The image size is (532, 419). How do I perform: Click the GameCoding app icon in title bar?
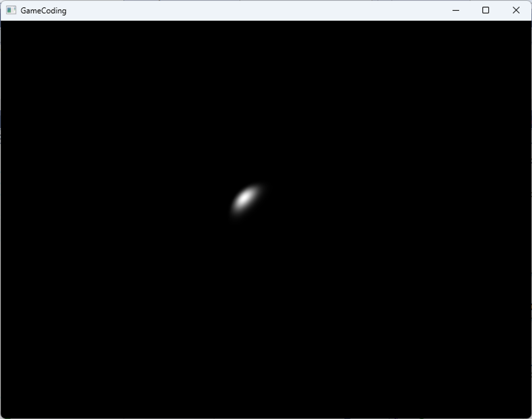(x=11, y=10)
